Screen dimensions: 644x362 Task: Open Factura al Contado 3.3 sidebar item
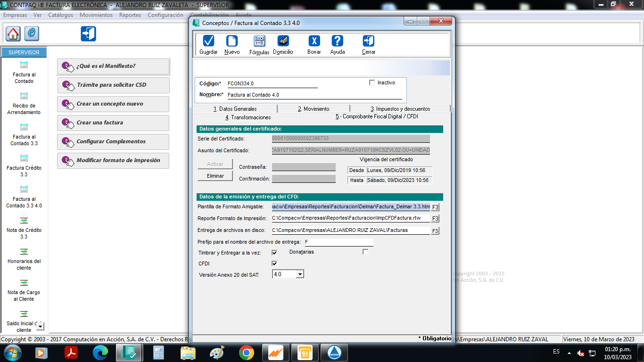(x=24, y=135)
